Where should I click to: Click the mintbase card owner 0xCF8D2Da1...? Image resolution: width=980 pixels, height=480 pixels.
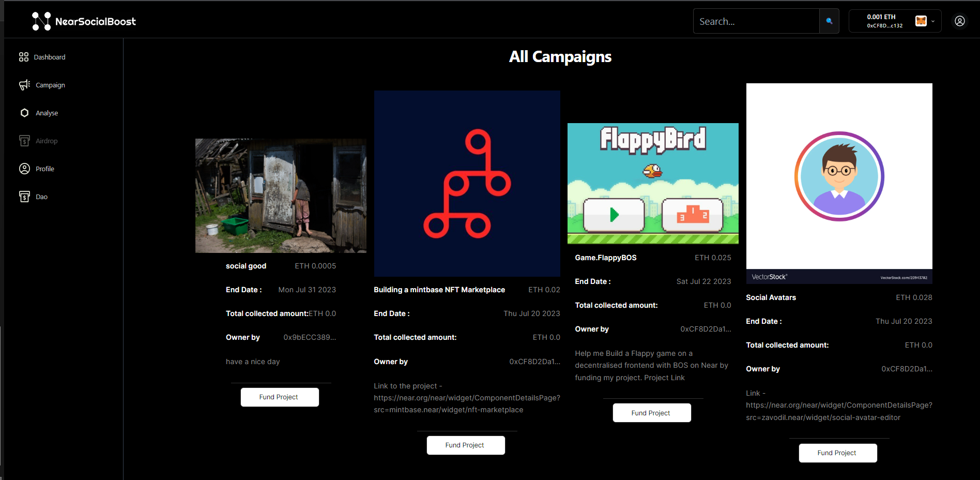(534, 362)
